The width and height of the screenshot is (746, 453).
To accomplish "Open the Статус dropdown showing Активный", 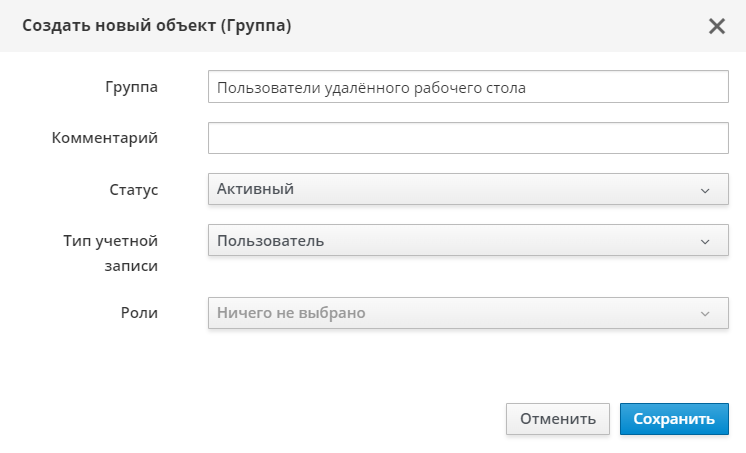I will point(467,189).
